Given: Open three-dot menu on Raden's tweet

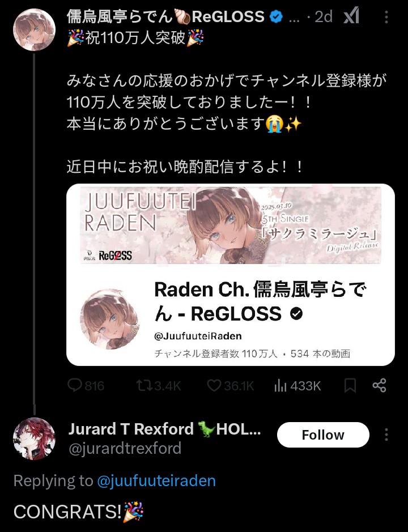Looking at the screenshot, I should (x=386, y=16).
